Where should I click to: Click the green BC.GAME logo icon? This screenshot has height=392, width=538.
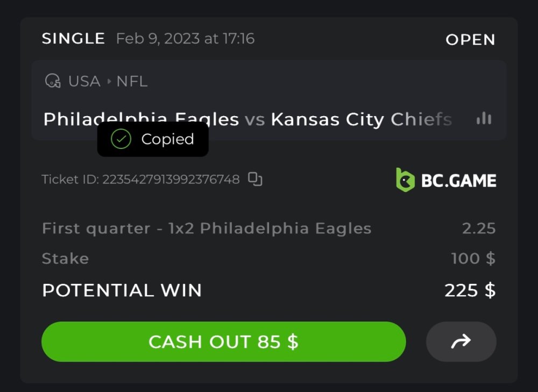405,180
